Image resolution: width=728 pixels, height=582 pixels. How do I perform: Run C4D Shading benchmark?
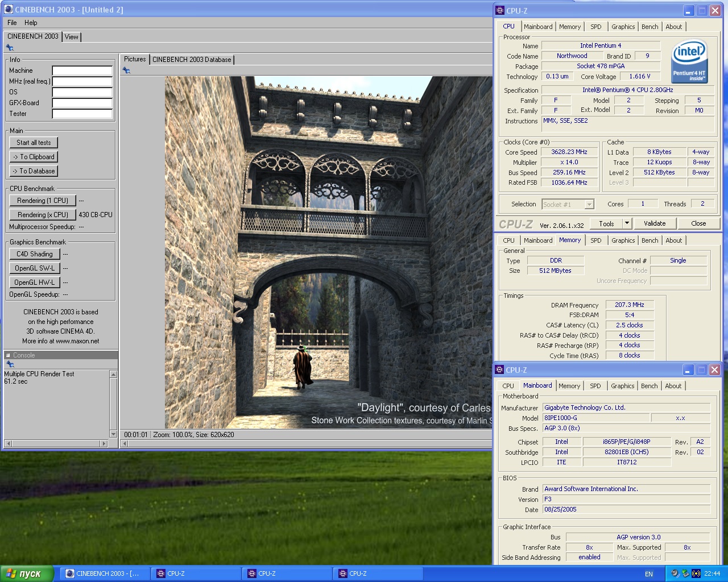35,254
